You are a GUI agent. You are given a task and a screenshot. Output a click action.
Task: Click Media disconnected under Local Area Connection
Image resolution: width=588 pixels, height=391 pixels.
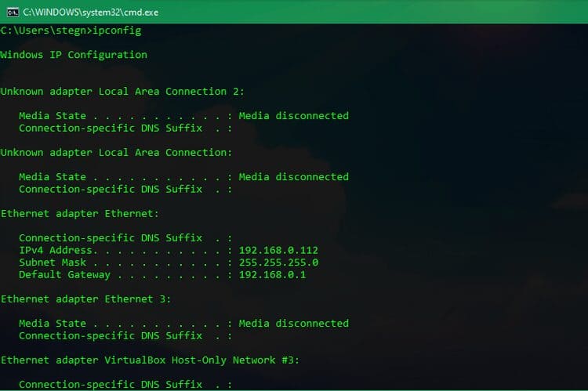click(294, 176)
